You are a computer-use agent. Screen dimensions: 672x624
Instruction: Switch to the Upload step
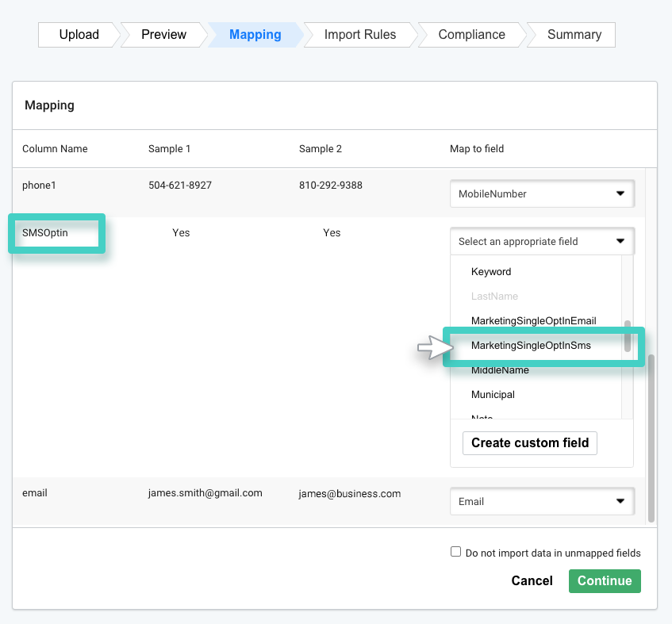pos(78,34)
